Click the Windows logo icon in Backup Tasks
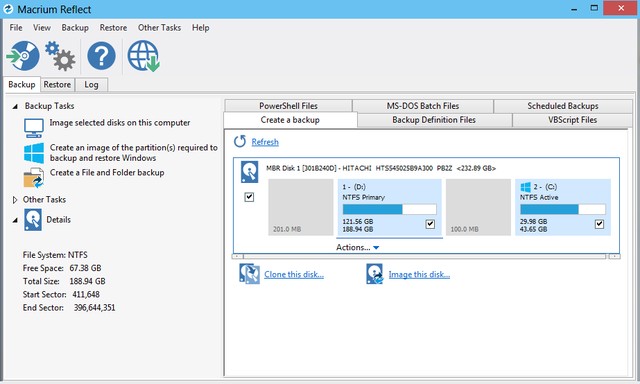Image resolution: width=640 pixels, height=384 pixels. 34,153
